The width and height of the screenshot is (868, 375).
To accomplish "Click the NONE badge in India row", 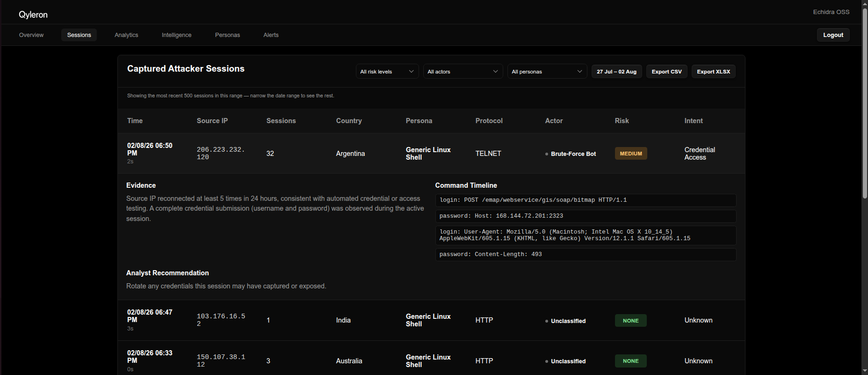I will coord(630,321).
